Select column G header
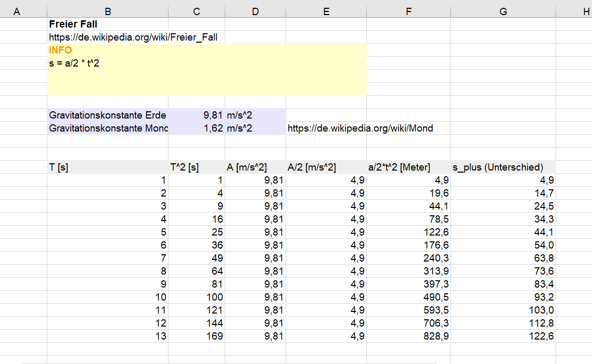This screenshot has width=592, height=364. (x=503, y=12)
